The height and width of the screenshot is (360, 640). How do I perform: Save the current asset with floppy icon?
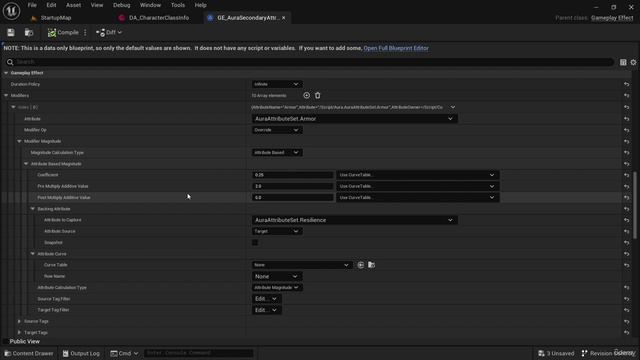[x=11, y=32]
